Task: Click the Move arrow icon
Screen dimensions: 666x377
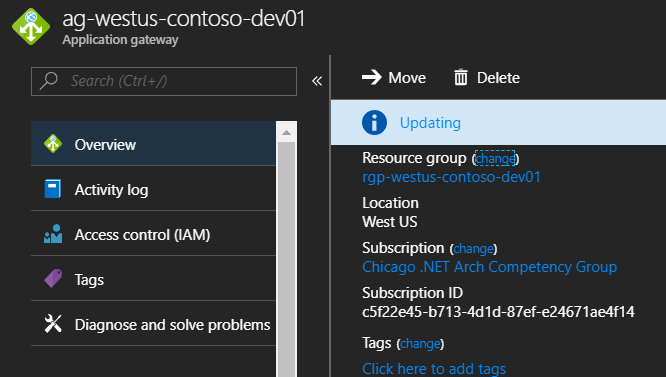Action: 372,77
